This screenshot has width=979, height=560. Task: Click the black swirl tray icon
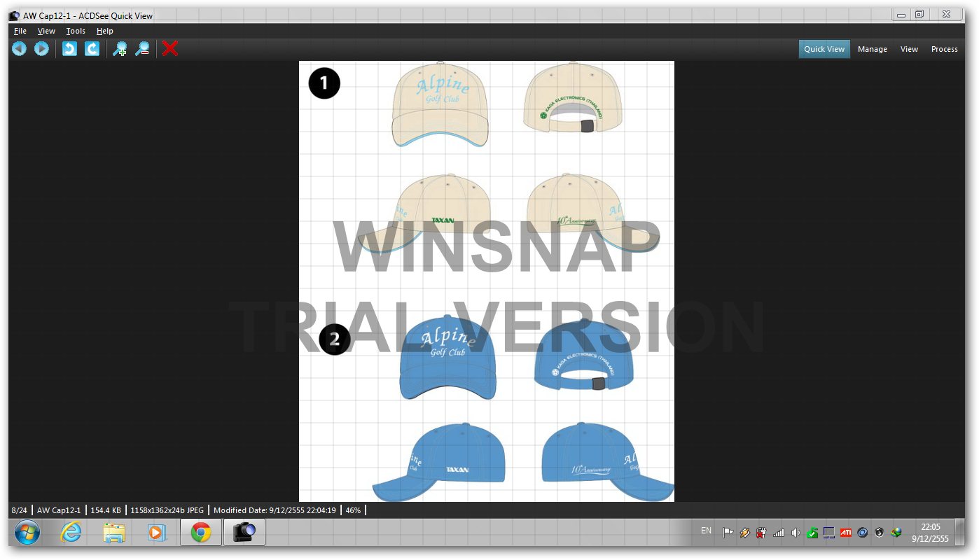[x=880, y=533]
